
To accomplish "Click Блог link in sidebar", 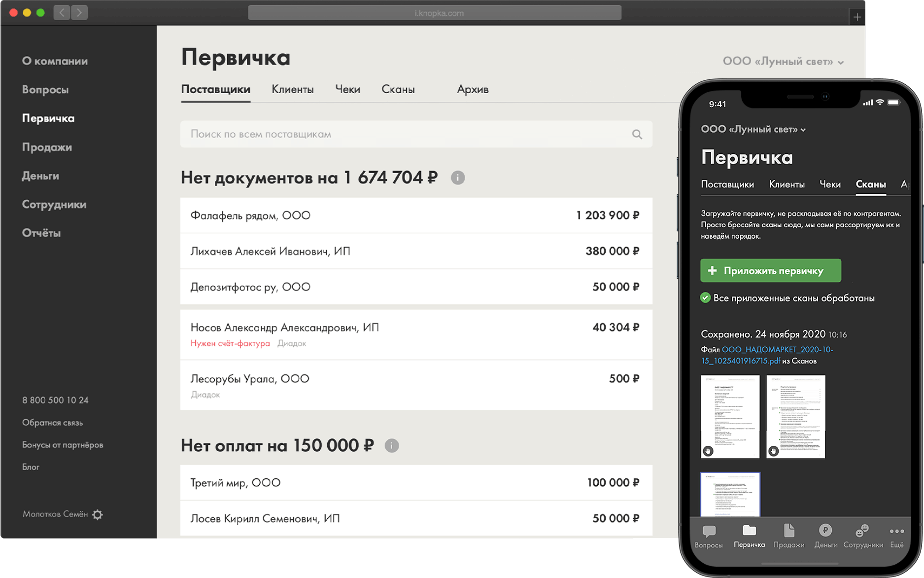I will coord(31,467).
